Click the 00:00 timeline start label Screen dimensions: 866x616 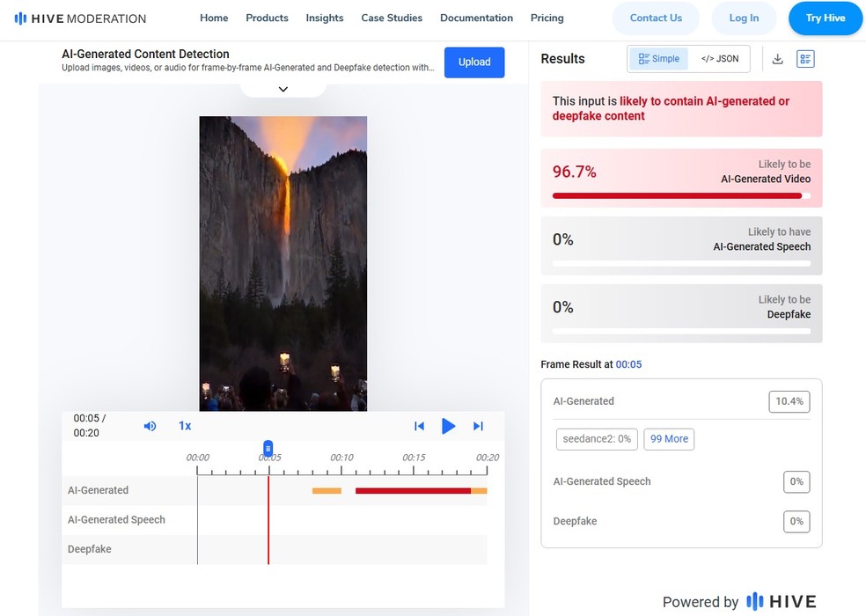click(x=198, y=458)
